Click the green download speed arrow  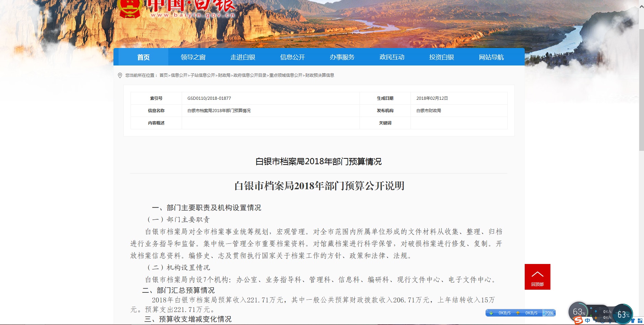pyautogui.click(x=491, y=313)
